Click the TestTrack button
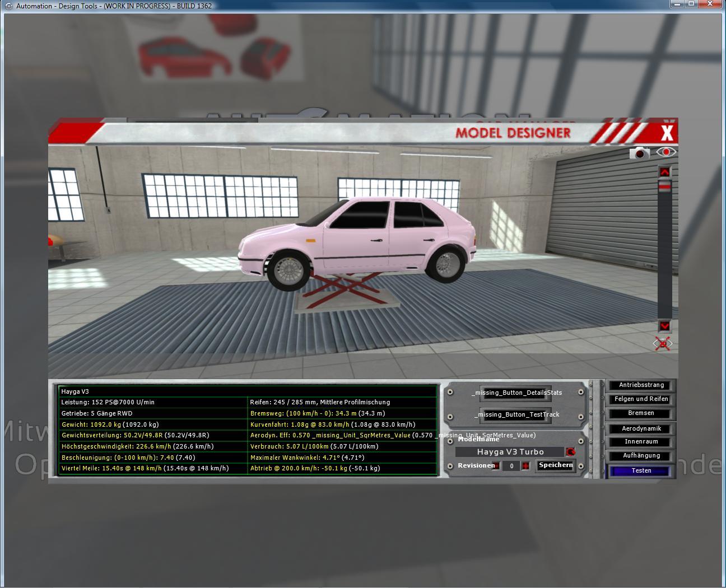 [516, 415]
